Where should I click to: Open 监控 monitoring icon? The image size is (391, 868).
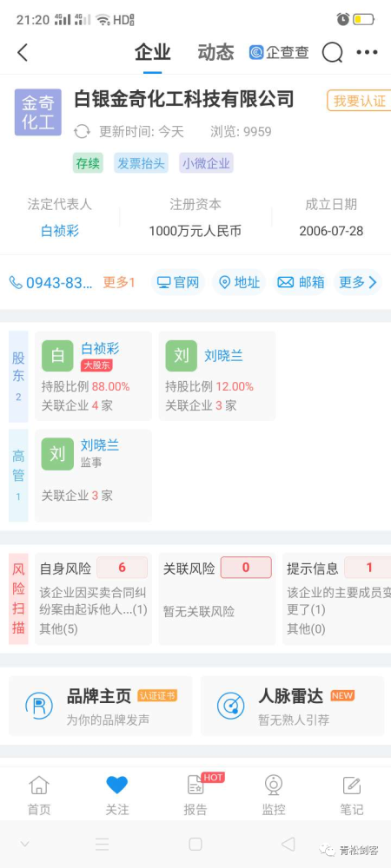click(274, 785)
